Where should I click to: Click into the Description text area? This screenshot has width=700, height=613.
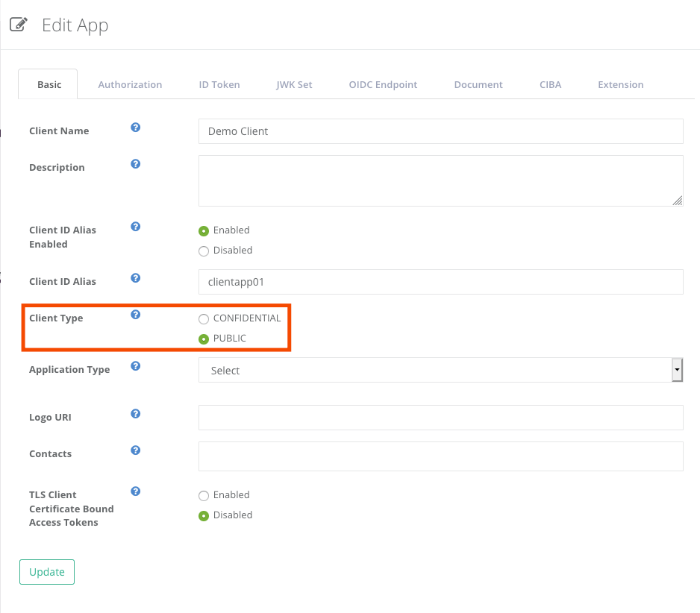[440, 180]
